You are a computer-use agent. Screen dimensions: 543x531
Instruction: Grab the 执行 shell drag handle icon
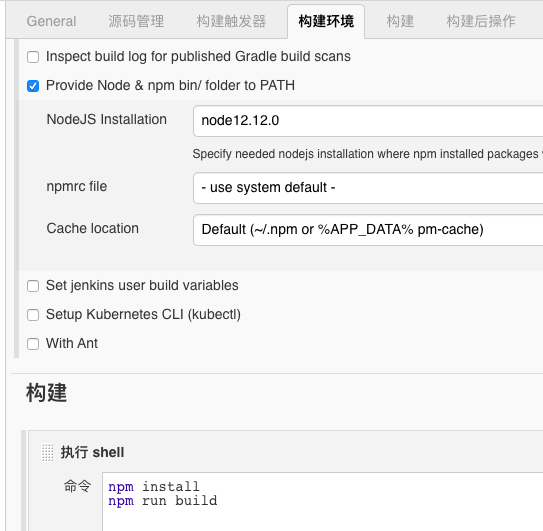point(47,453)
